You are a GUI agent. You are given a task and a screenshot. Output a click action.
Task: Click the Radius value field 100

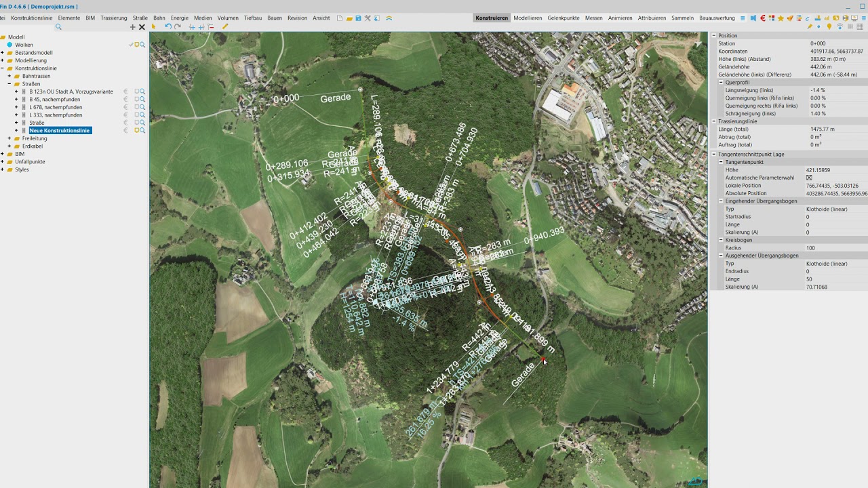835,248
